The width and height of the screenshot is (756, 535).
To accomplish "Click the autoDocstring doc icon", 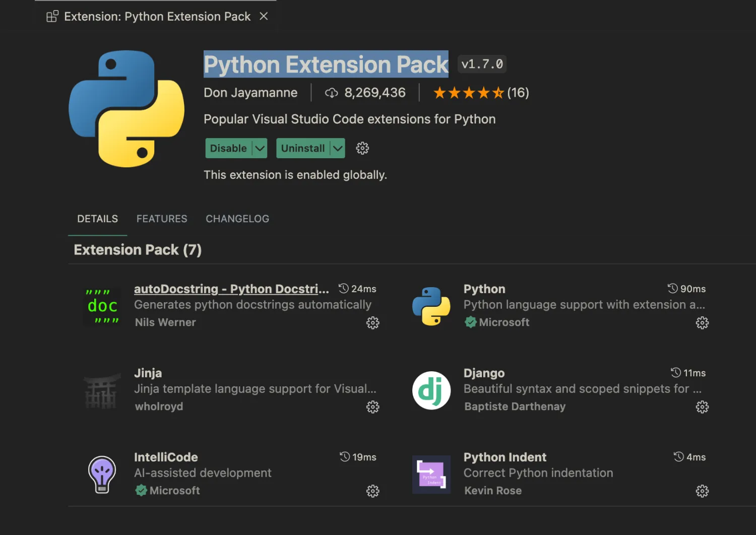I will point(102,306).
